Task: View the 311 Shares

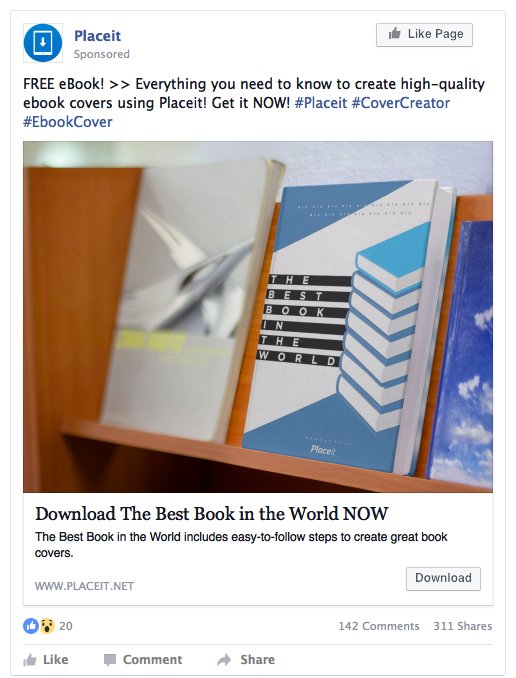Action: pos(463,626)
